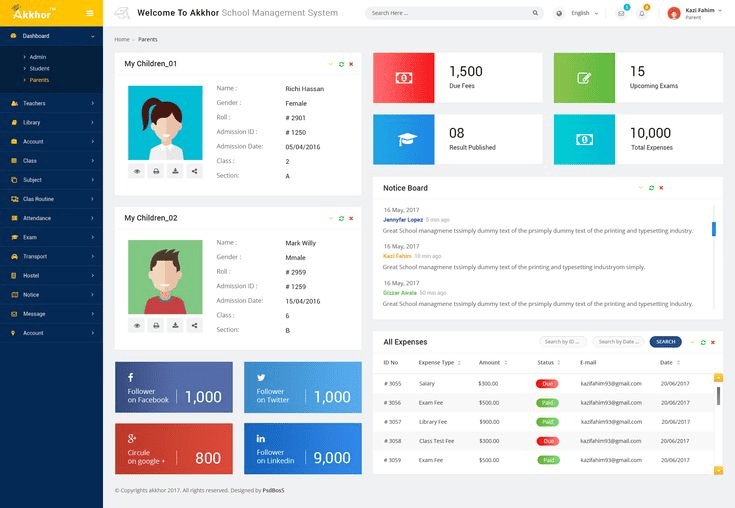Click the SEARCH button in All Expenses

(x=666, y=342)
